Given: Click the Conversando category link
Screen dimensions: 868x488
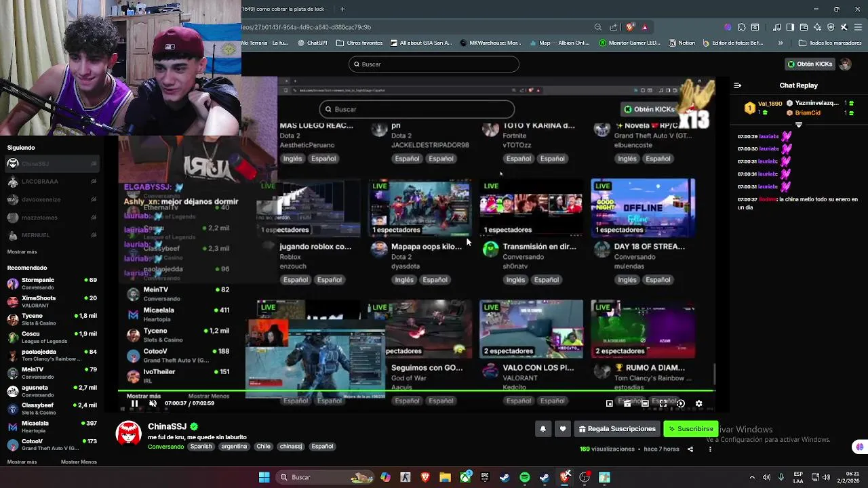Looking at the screenshot, I should click(165, 447).
